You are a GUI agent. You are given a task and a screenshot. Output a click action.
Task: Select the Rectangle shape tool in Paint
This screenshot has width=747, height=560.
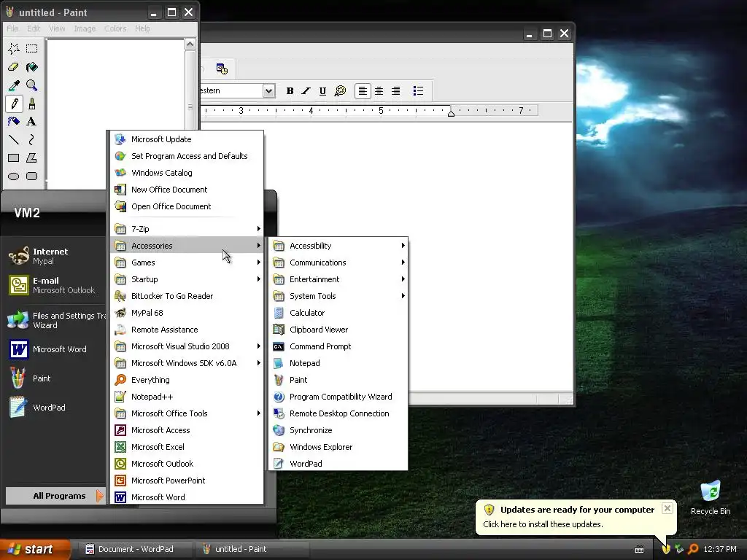point(14,157)
